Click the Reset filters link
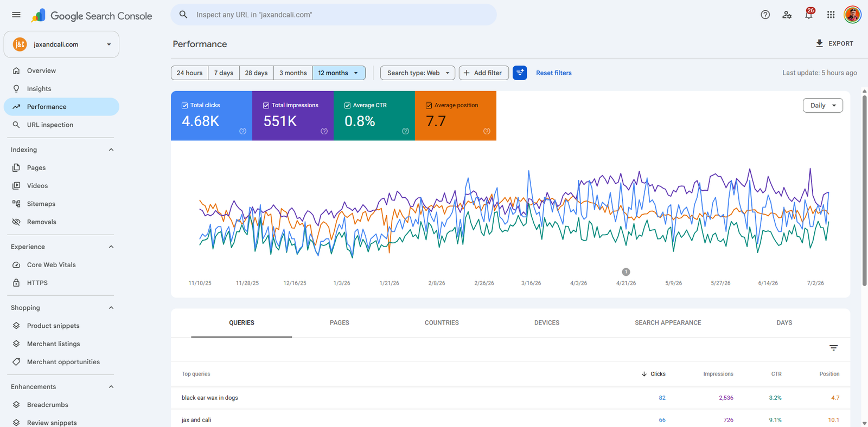868x427 pixels. click(554, 73)
